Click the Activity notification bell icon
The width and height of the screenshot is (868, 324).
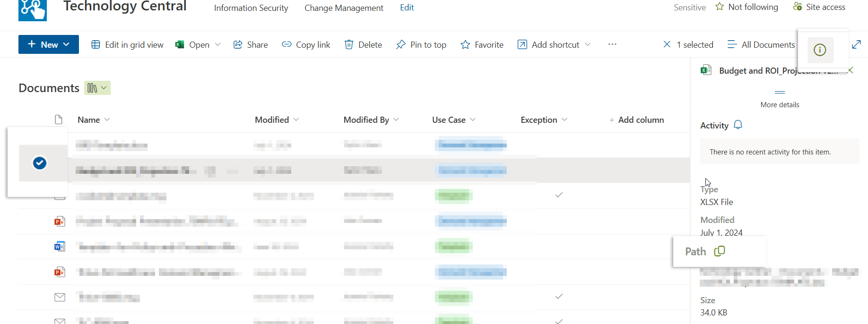[738, 125]
